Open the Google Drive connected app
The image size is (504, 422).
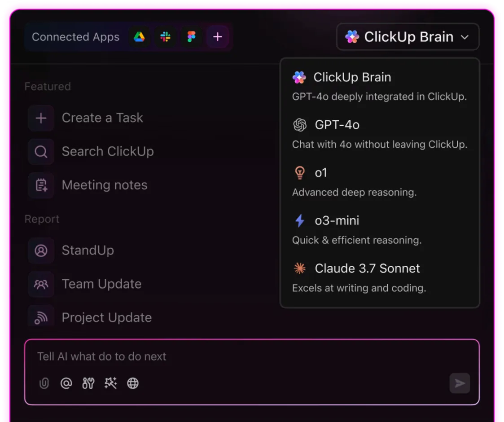[139, 37]
